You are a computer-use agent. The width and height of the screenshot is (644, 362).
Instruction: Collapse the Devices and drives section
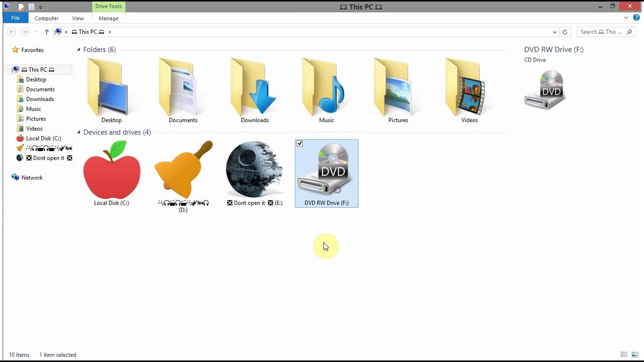pos(78,132)
